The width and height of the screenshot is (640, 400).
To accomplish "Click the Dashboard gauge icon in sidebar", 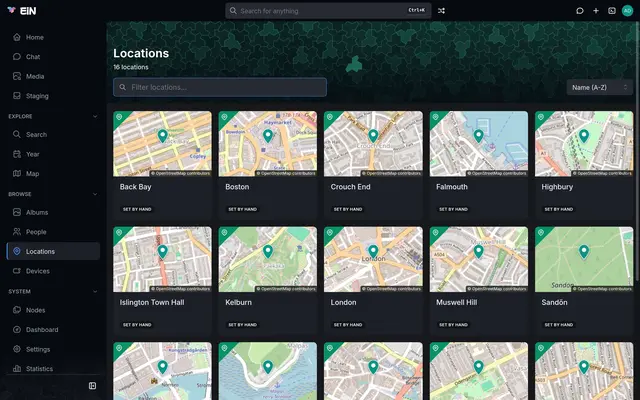I will pyautogui.click(x=17, y=330).
